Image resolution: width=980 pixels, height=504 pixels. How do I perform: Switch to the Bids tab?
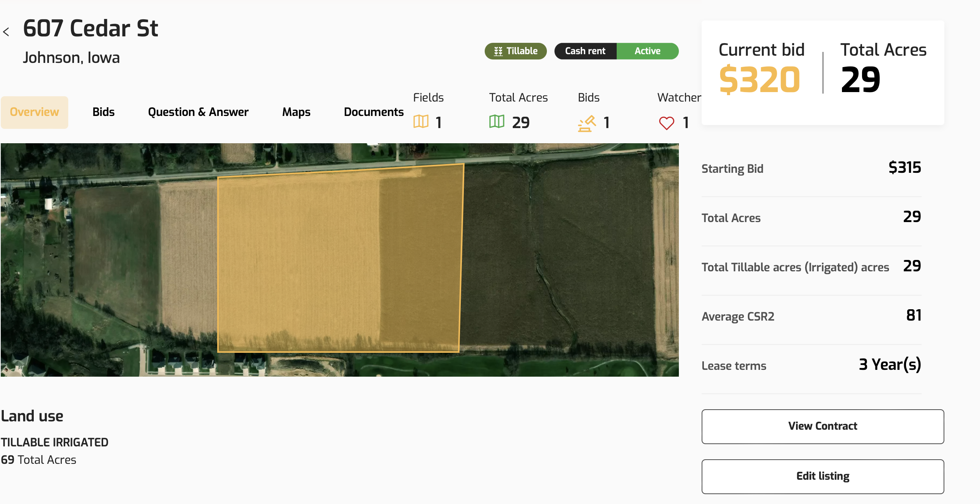tap(103, 112)
